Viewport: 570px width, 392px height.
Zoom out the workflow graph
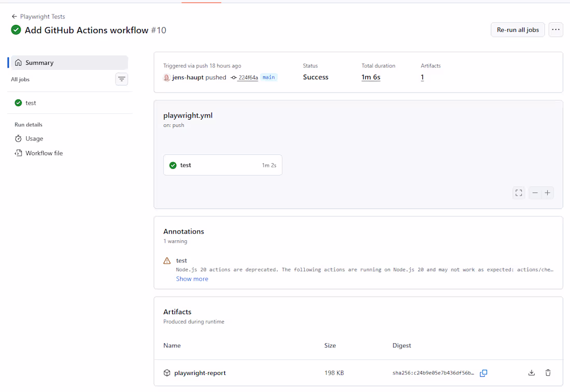[535, 193]
